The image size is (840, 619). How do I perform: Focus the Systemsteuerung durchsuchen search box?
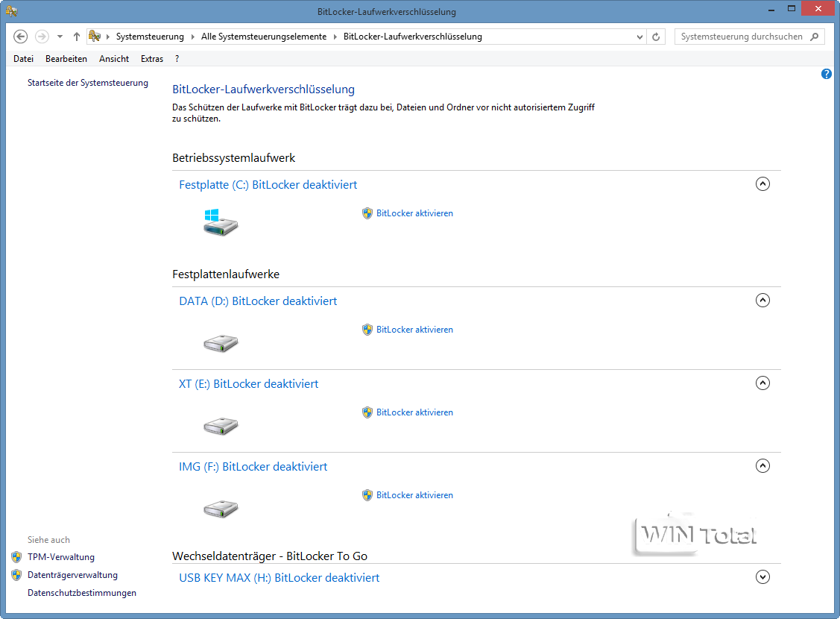click(749, 37)
